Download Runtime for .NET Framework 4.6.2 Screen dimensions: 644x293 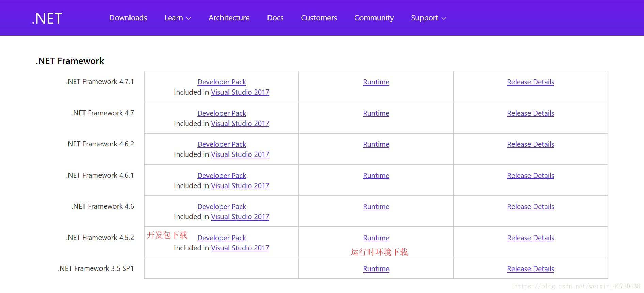376,144
